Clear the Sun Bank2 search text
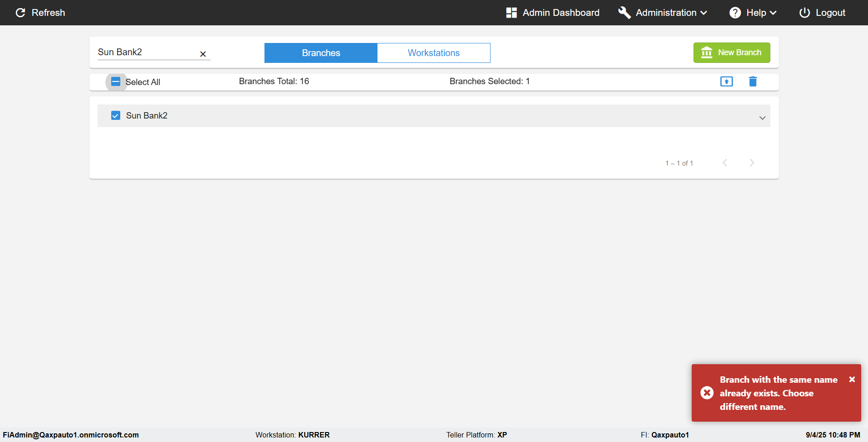 click(203, 54)
